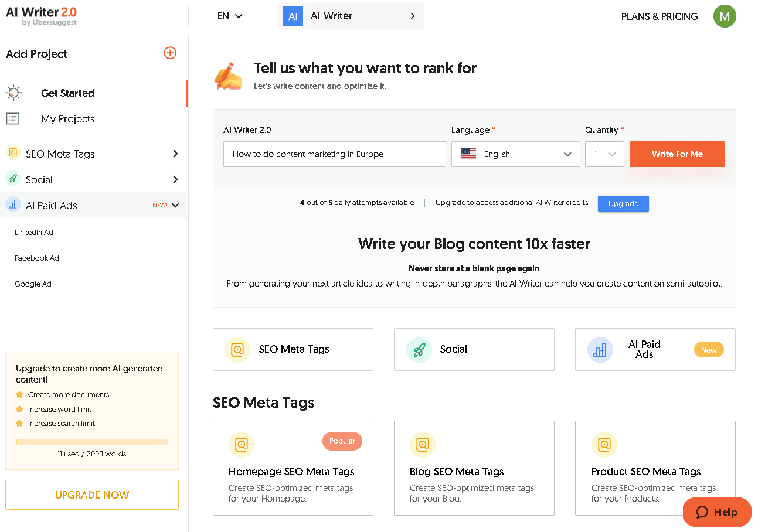Open the Homepage SEO Meta Tags card
The width and height of the screenshot is (758, 532).
click(293, 468)
